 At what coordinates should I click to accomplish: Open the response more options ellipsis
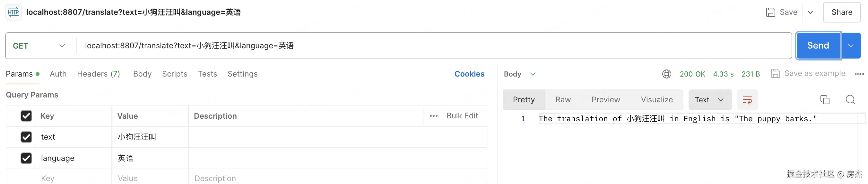859,74
